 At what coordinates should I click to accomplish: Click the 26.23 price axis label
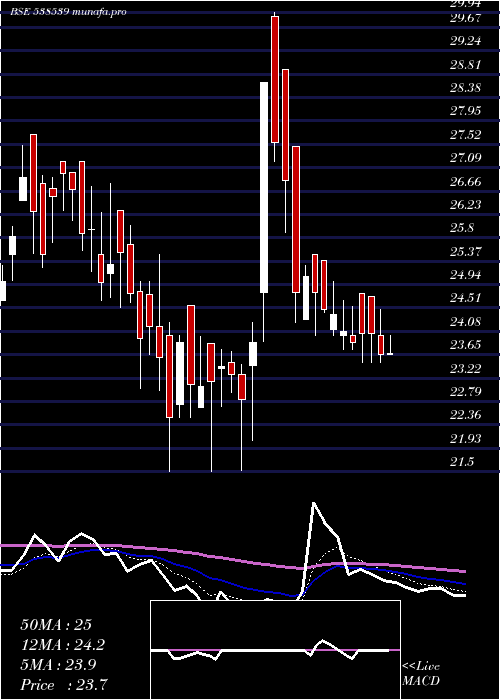pos(466,204)
